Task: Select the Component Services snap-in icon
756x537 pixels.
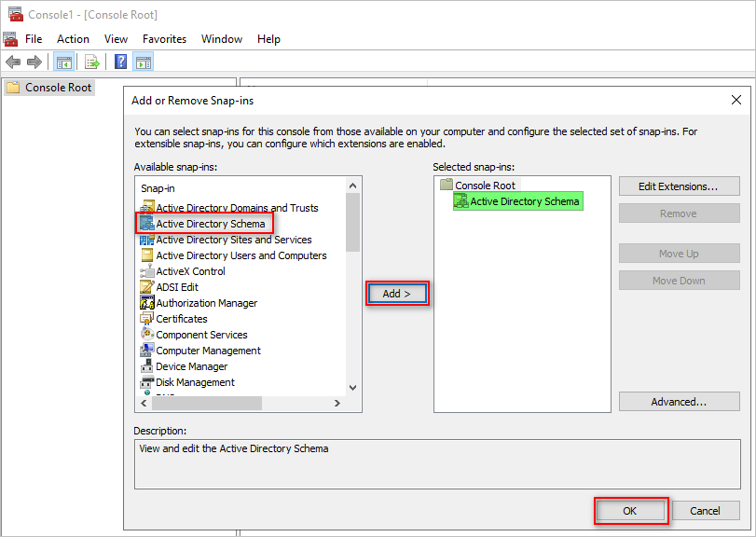Action: coord(147,334)
